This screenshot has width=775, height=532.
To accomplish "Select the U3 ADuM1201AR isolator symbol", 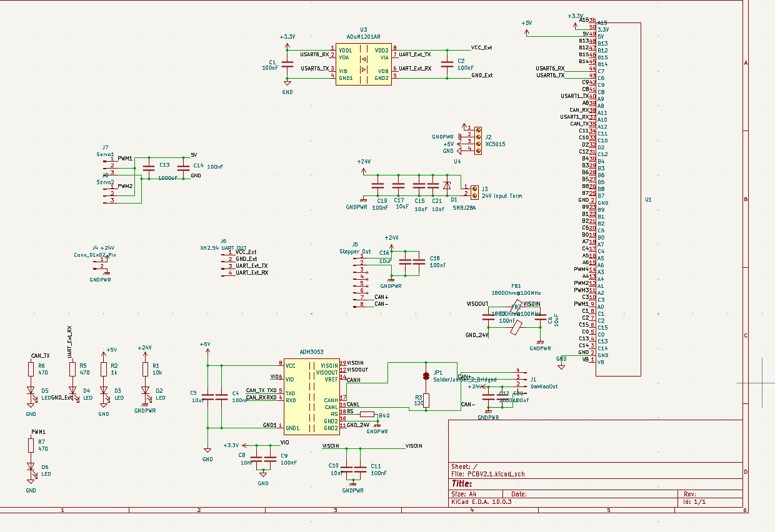I will point(363,64).
